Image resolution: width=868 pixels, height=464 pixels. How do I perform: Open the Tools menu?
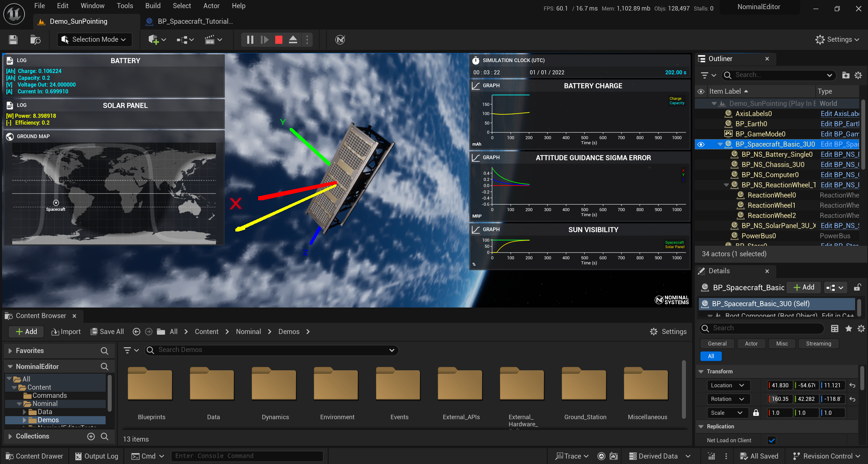125,6
